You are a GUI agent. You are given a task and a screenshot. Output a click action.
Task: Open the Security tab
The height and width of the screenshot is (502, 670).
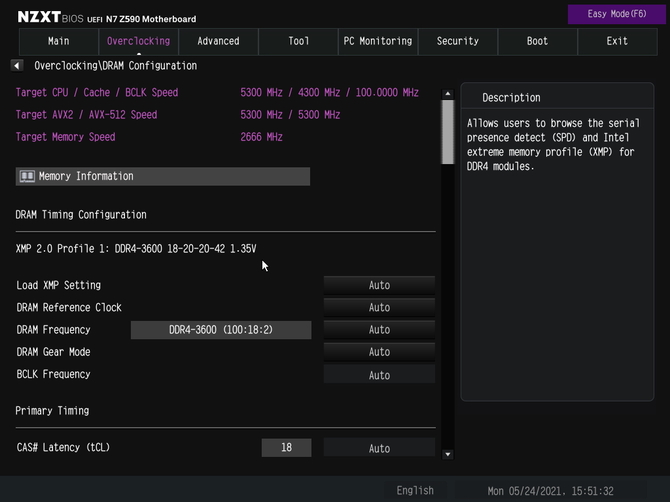coord(458,41)
